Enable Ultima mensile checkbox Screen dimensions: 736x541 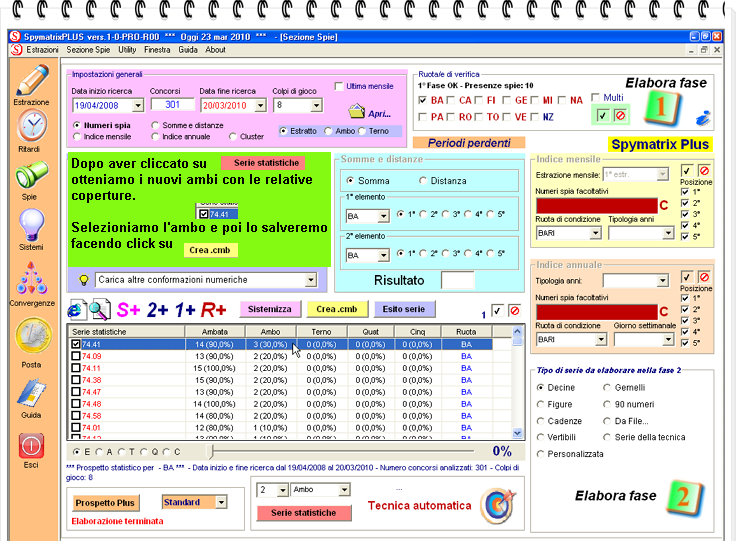click(339, 86)
